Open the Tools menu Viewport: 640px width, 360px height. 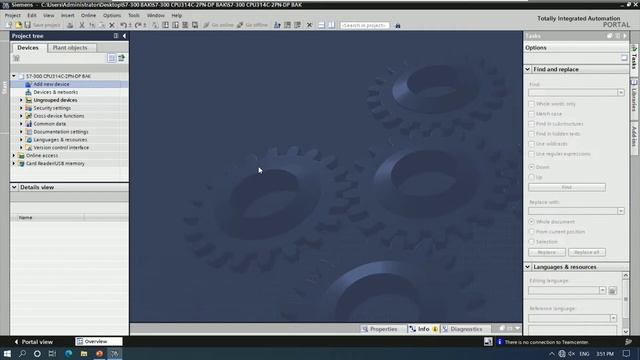(x=134, y=16)
